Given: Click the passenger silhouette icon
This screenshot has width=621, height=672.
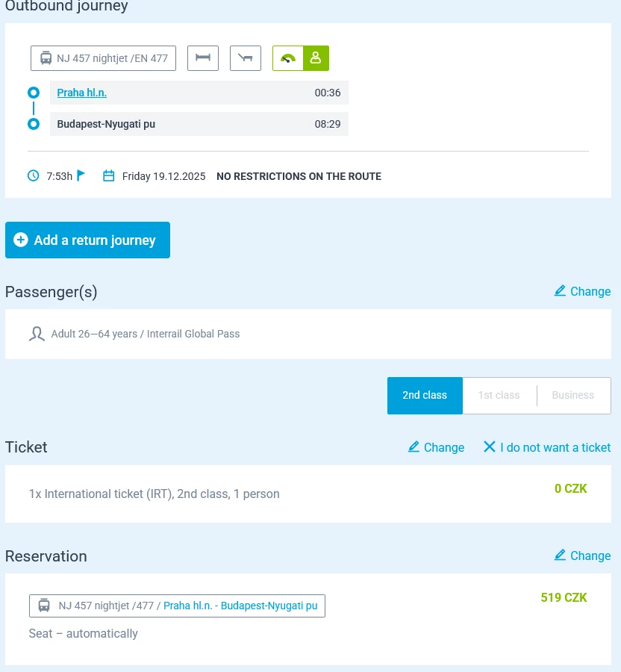Looking at the screenshot, I should pyautogui.click(x=37, y=334).
